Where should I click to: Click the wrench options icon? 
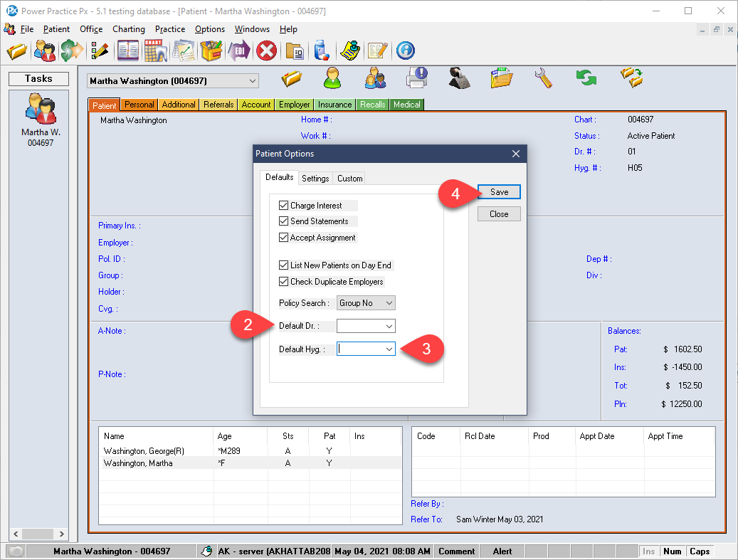544,78
